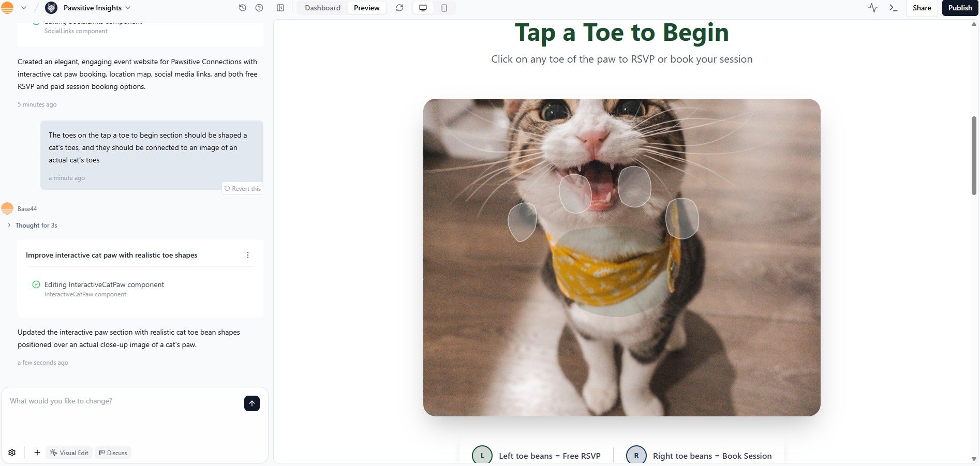Switch preview to mobile view
980x466 pixels.
pos(443,8)
